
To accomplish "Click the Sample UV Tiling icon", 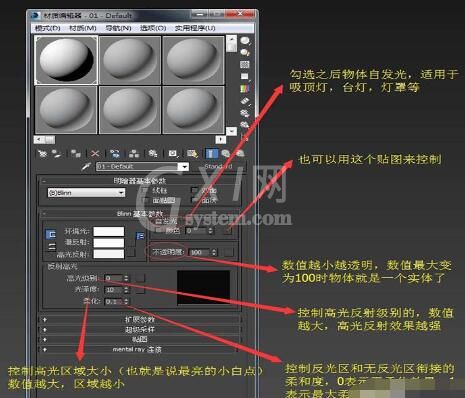I will coord(245,77).
